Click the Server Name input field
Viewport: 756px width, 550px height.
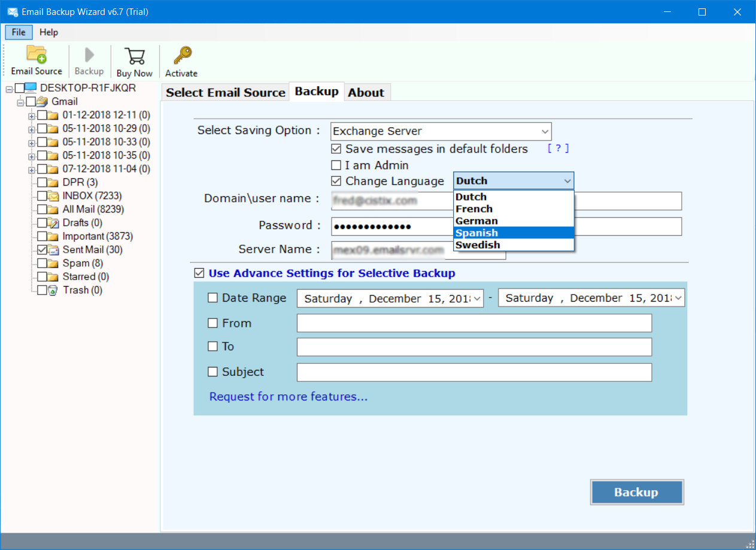coord(418,250)
